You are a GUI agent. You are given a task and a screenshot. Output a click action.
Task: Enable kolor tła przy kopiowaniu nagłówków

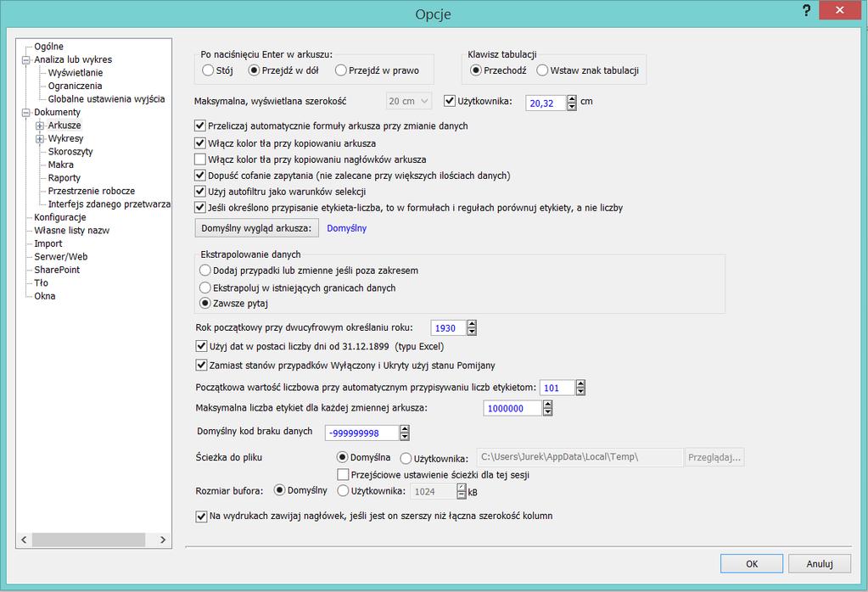(200, 159)
